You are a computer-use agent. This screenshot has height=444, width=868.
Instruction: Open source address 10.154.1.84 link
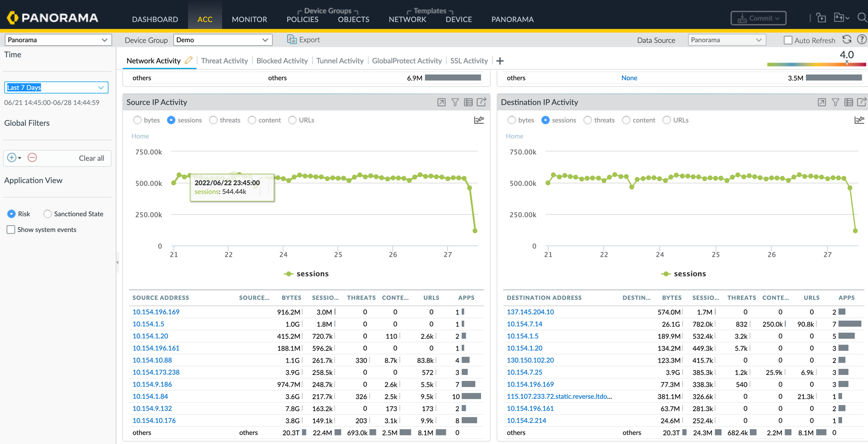pos(150,396)
